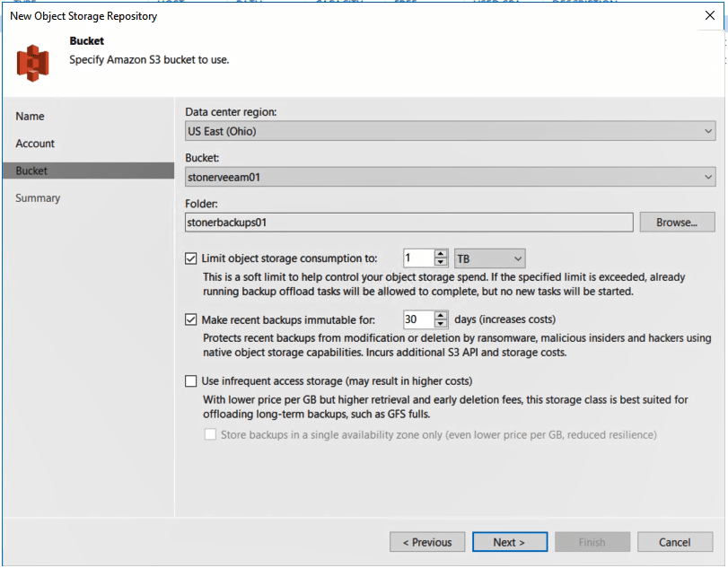Cancel the repository wizard
This screenshot has width=728, height=568.
(x=674, y=541)
